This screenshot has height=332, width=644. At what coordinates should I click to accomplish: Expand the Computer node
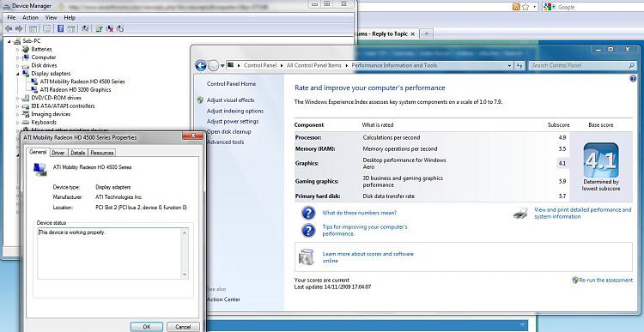pyautogui.click(x=18, y=57)
